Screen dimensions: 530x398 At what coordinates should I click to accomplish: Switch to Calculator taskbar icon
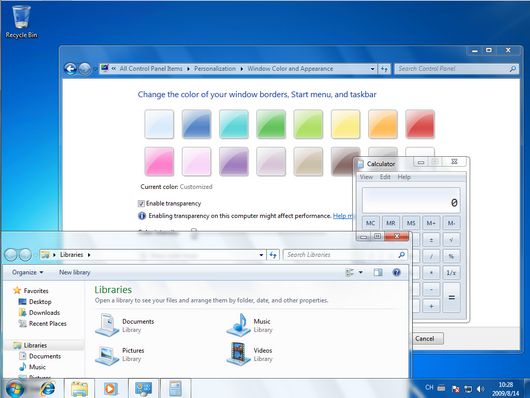(x=175, y=389)
